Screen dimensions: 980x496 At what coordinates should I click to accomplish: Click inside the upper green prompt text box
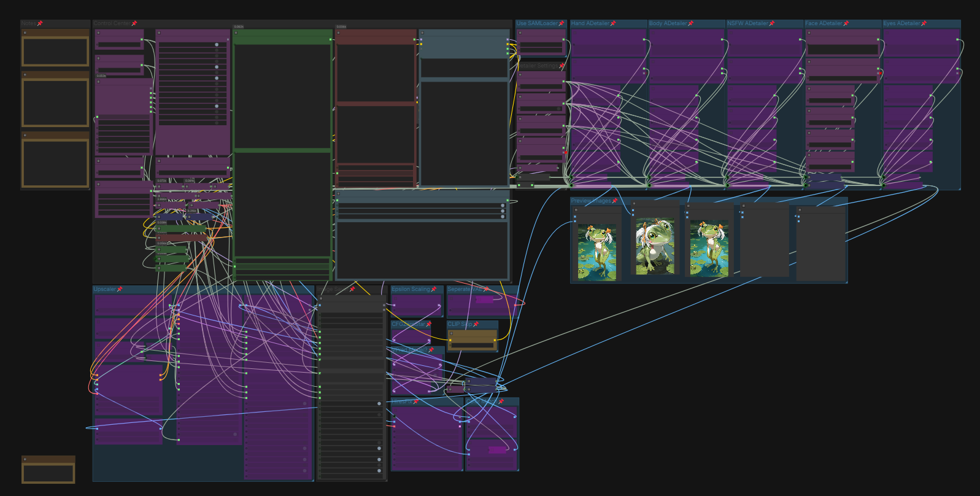coord(282,96)
